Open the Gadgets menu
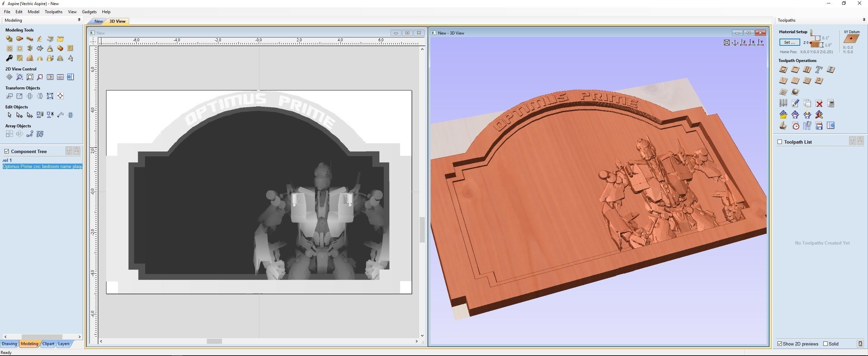This screenshot has width=868, height=356. click(x=89, y=12)
